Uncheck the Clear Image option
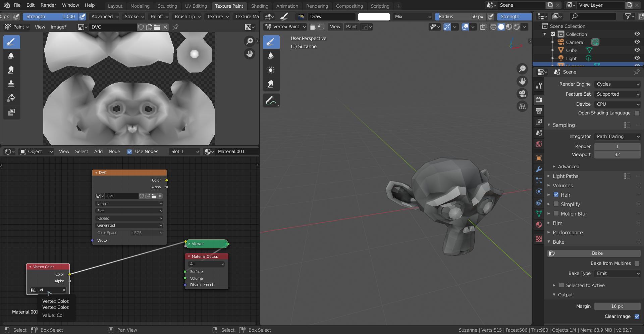 pos(637,317)
